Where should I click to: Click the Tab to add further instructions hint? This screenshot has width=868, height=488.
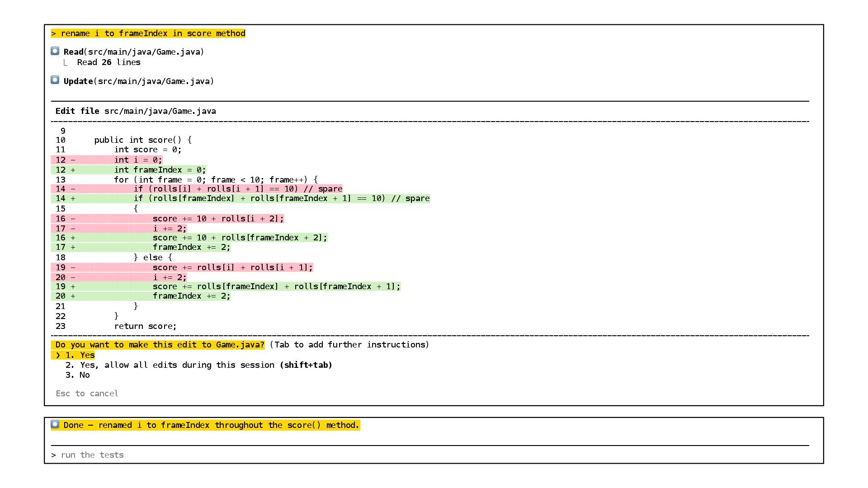(349, 345)
